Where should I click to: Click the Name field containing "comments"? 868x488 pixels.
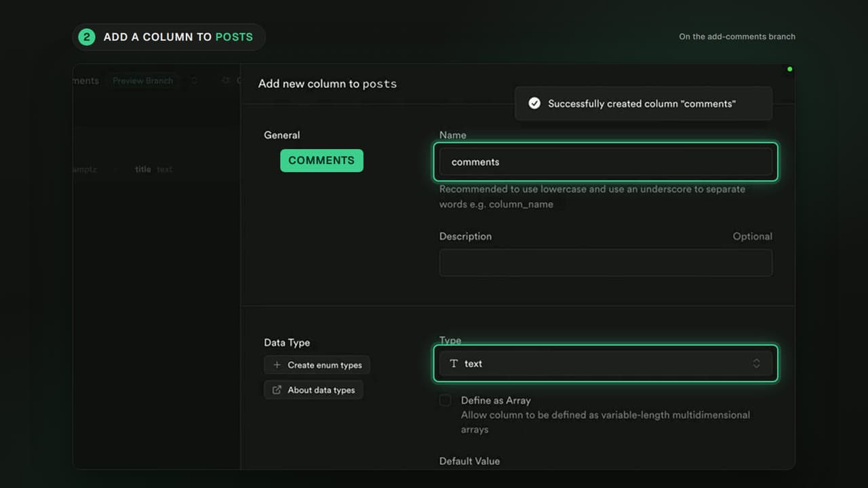606,162
